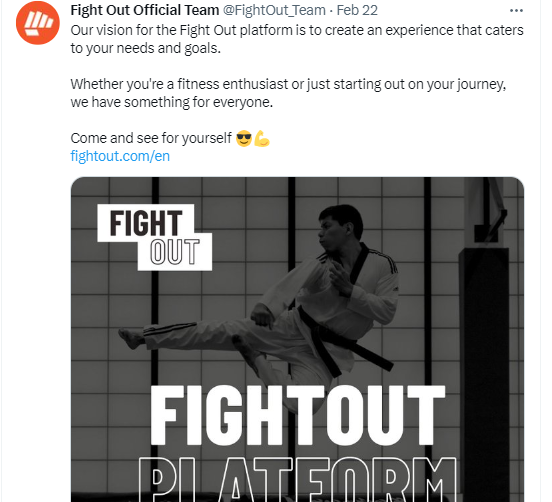Click the outlined PLATFORM text in image
Image resolution: width=552 pixels, height=502 pixels.
(x=298, y=479)
